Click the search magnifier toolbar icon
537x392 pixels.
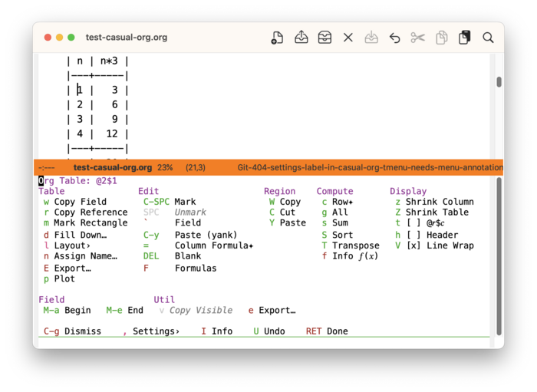[x=488, y=38]
